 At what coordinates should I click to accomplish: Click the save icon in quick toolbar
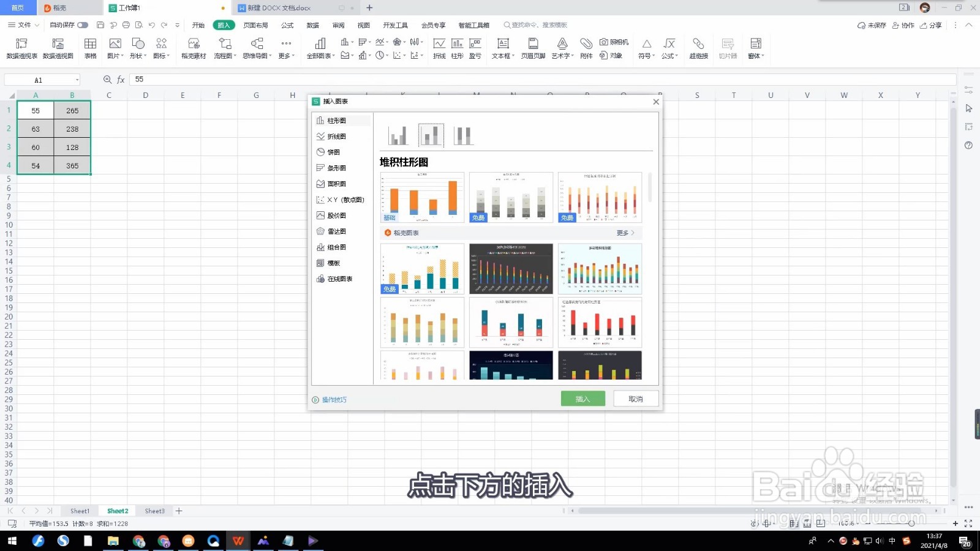click(100, 25)
